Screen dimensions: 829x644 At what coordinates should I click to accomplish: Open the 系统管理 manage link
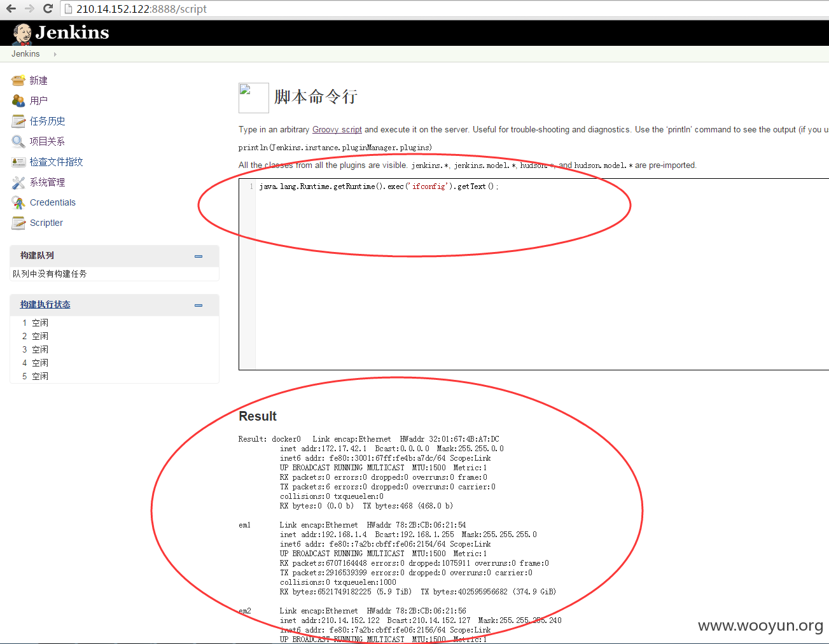(x=47, y=182)
